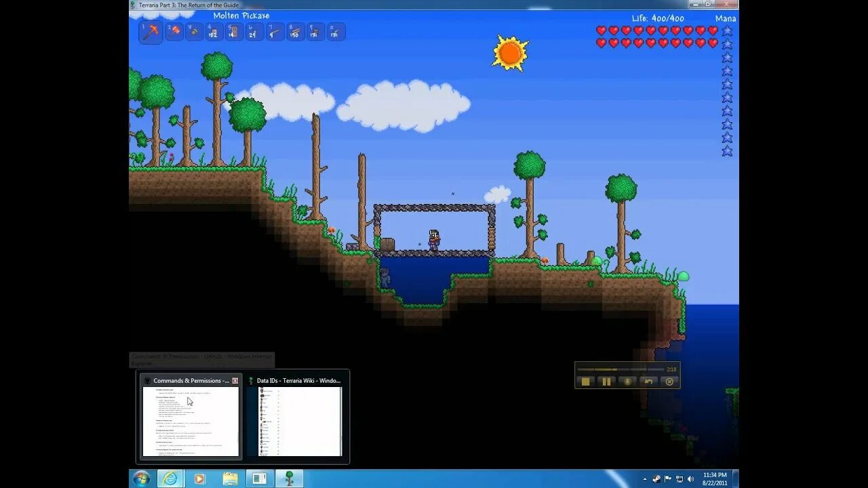Select hotbar slot 7 item
The height and width of the screenshot is (488, 868).
click(x=275, y=32)
